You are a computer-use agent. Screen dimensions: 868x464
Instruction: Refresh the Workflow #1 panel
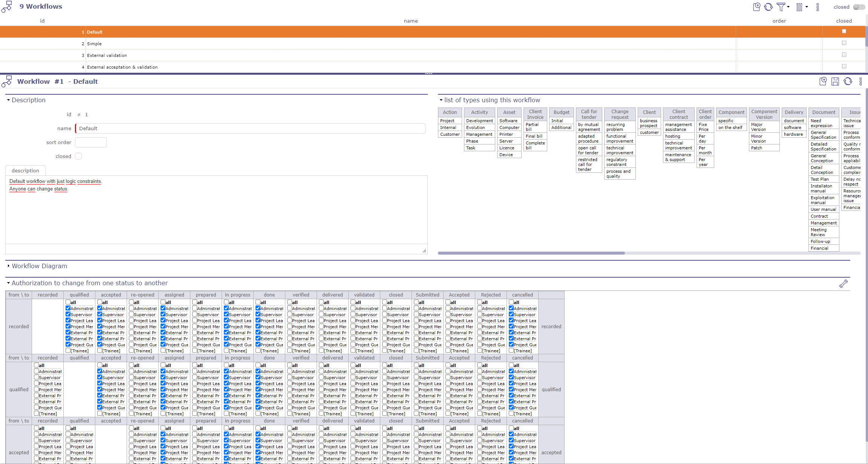pos(848,81)
